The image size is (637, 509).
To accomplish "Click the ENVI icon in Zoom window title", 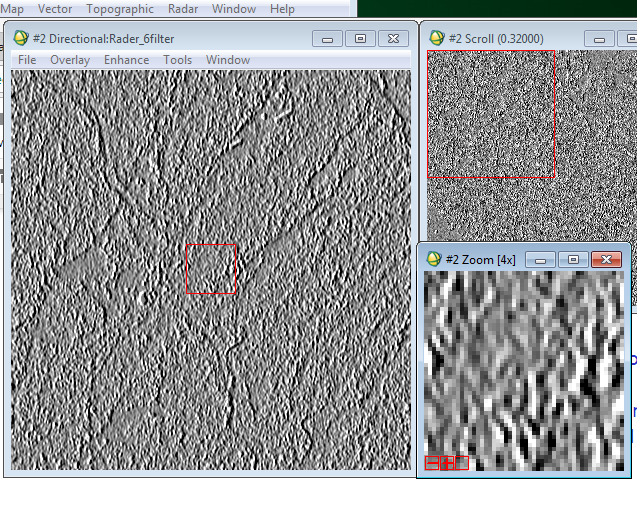I will click(x=434, y=259).
